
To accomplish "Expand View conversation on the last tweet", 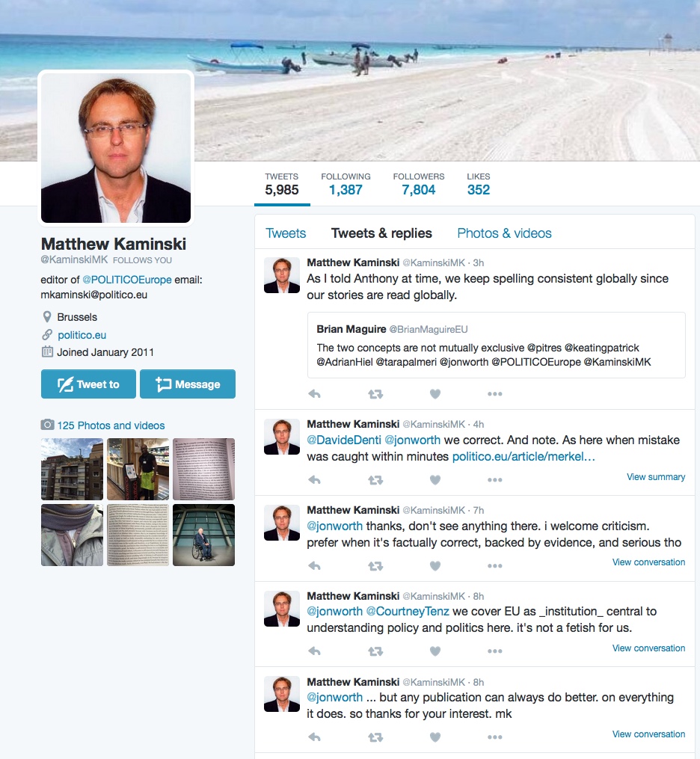I will click(648, 734).
